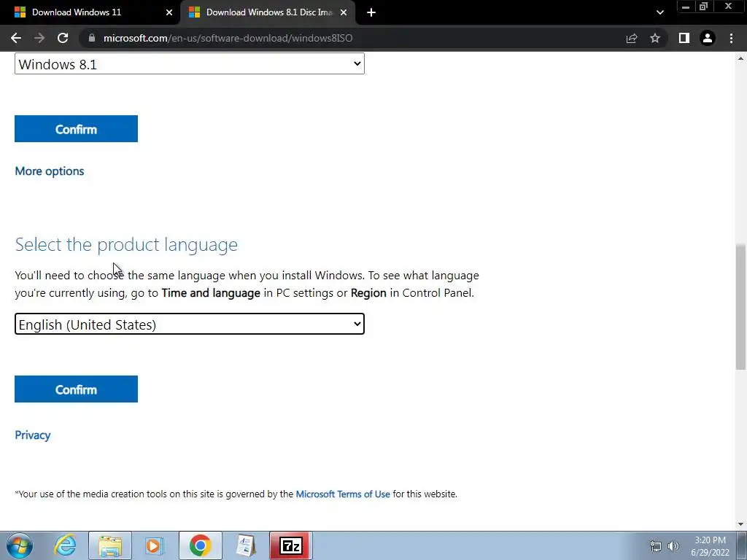The width and height of the screenshot is (747, 560).
Task: Click the volume speaker tray icon
Action: point(673,546)
